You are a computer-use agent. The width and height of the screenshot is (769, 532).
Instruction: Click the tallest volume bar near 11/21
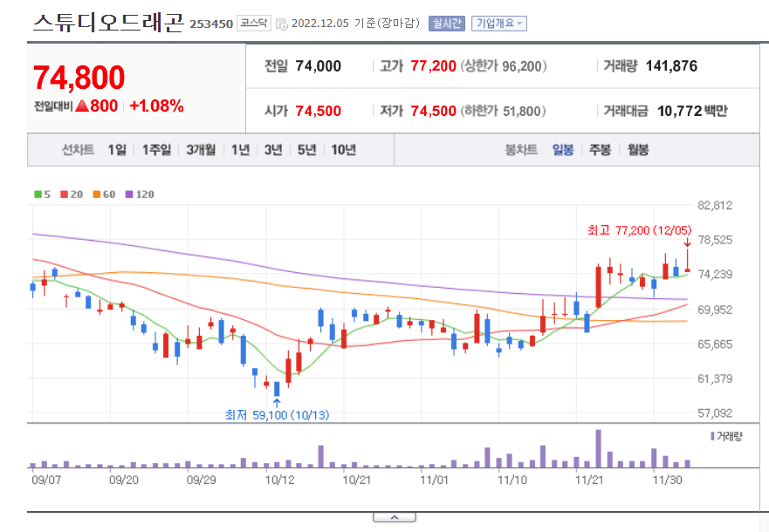(x=598, y=448)
